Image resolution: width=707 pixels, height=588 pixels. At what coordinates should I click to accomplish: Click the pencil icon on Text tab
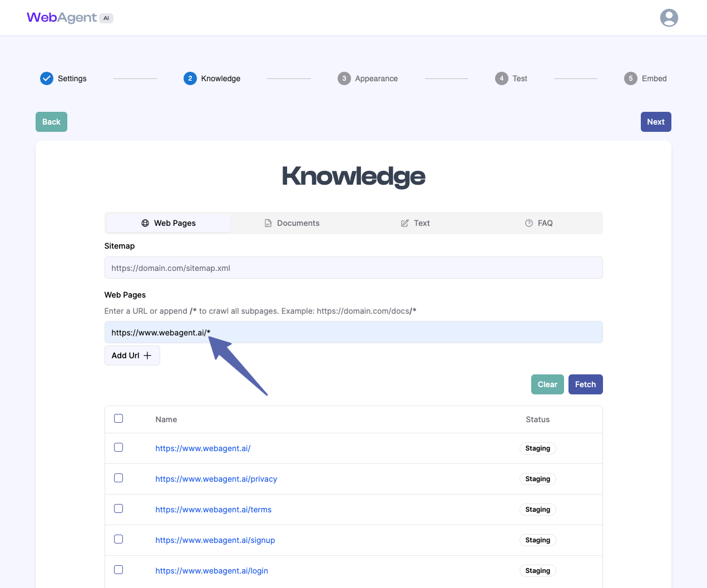point(405,223)
